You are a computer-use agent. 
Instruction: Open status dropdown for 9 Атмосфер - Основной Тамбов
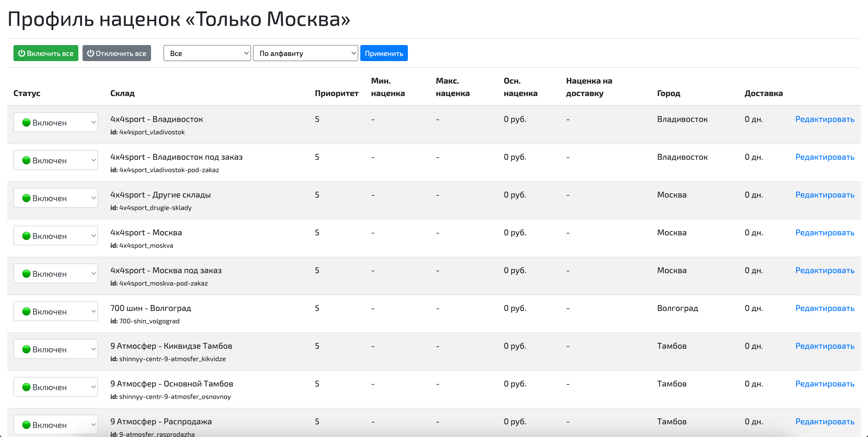tap(55, 387)
